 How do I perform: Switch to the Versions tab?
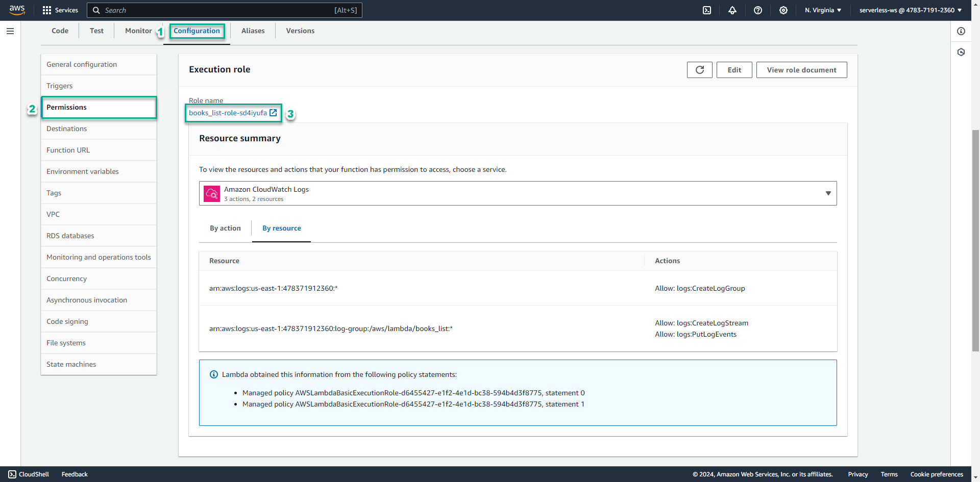click(300, 31)
